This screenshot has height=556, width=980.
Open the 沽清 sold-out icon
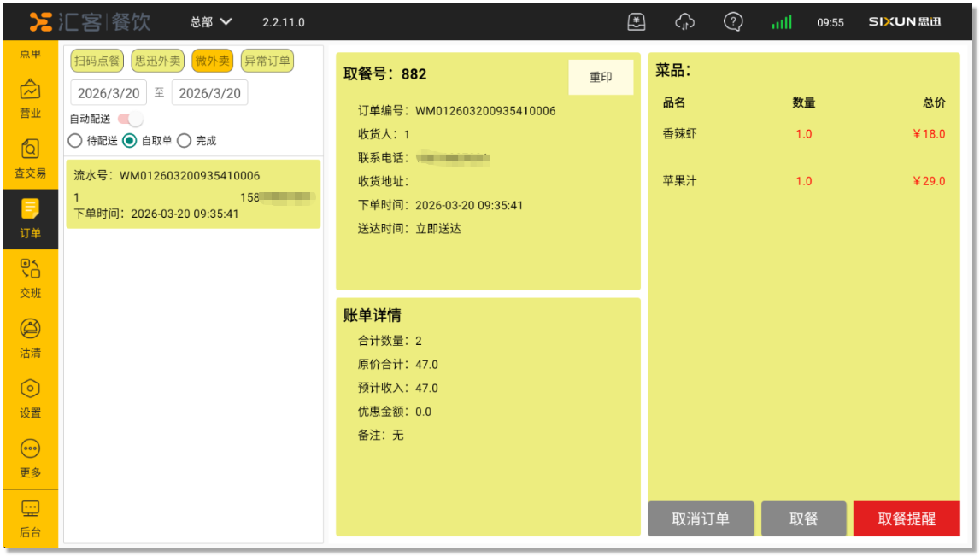[30, 330]
